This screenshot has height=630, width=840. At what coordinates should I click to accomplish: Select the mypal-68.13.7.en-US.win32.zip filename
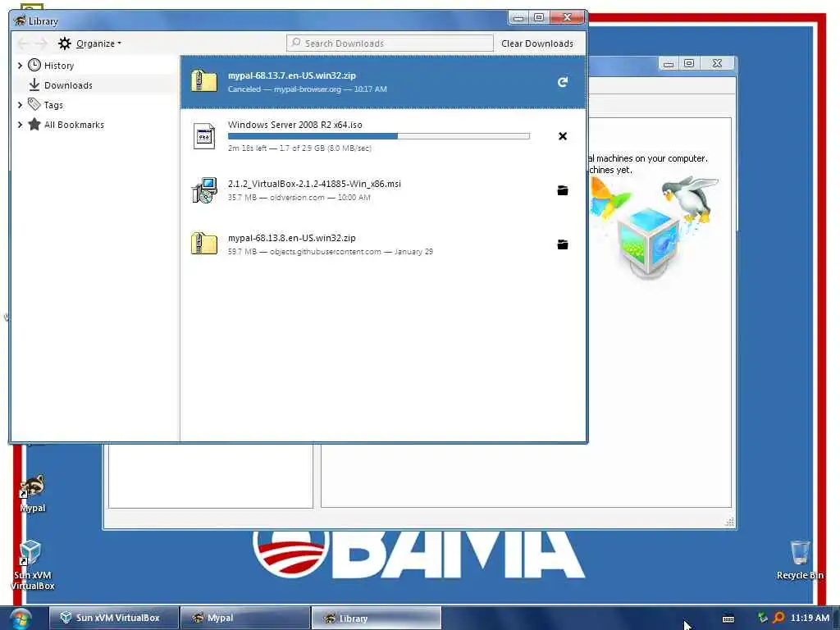292,75
